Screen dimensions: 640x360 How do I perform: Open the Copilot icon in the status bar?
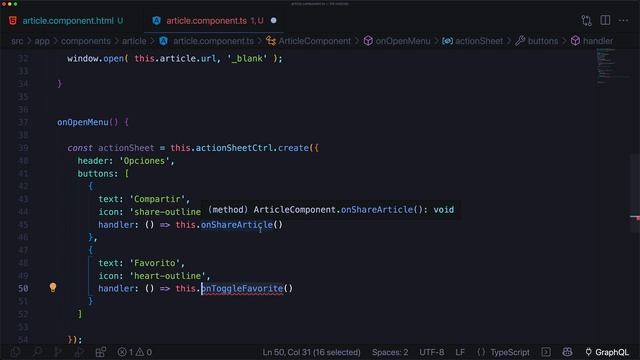[x=567, y=352]
